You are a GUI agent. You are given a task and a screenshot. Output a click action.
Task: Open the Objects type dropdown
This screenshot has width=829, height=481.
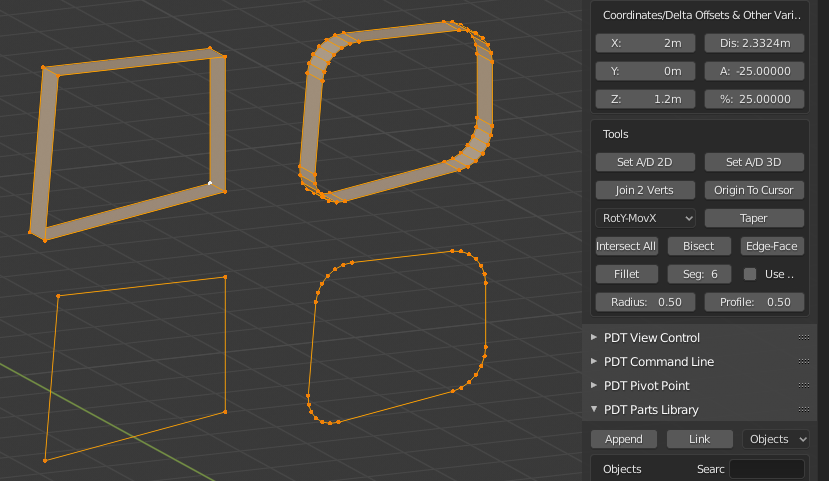point(776,439)
